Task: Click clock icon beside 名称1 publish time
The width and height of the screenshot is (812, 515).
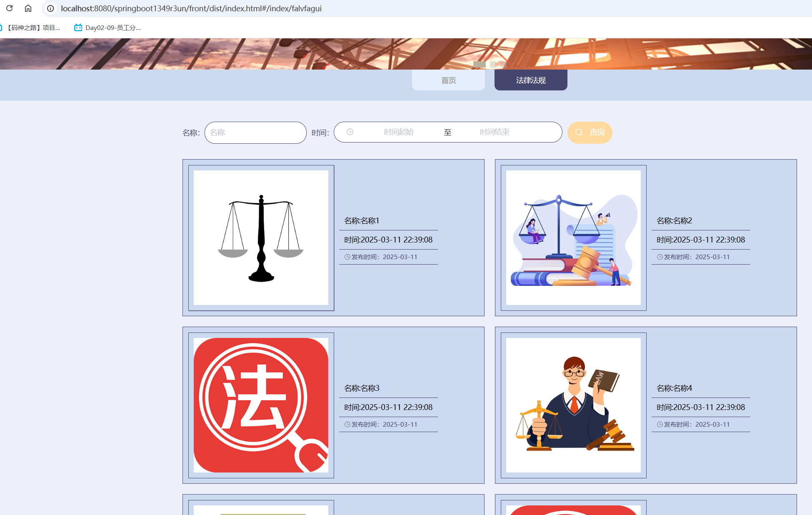Action: point(347,257)
